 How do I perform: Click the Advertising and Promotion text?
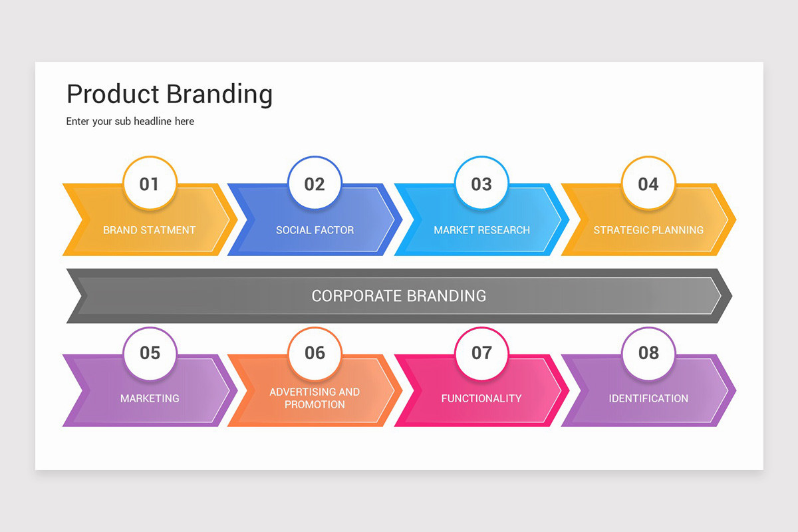click(315, 398)
